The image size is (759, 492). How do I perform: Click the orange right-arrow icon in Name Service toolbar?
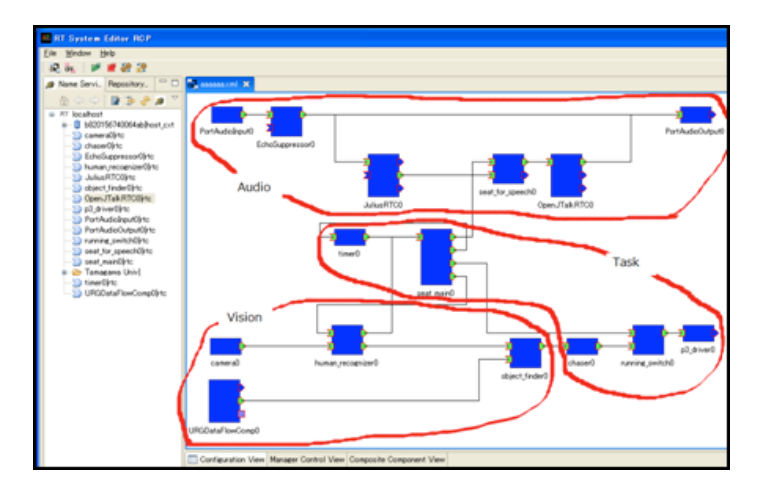130,101
